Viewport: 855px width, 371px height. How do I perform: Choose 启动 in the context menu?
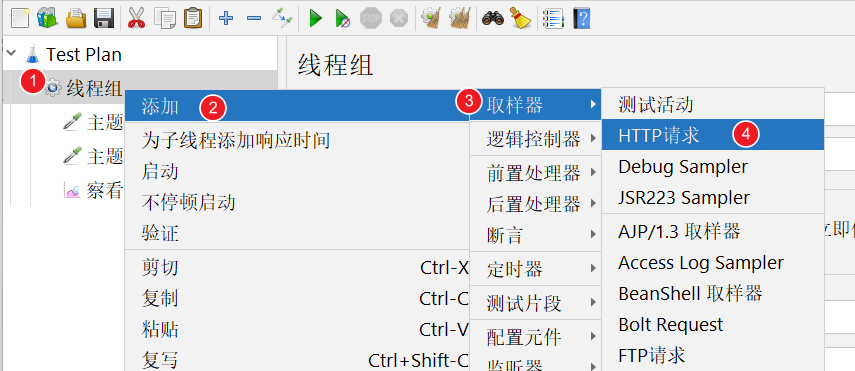pyautogui.click(x=297, y=172)
